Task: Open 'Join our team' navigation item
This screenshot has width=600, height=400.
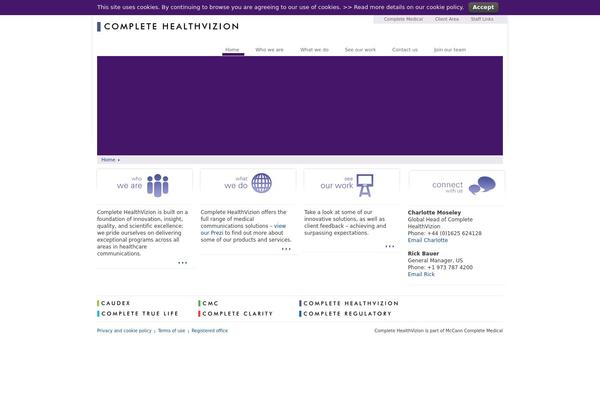Action: point(450,50)
